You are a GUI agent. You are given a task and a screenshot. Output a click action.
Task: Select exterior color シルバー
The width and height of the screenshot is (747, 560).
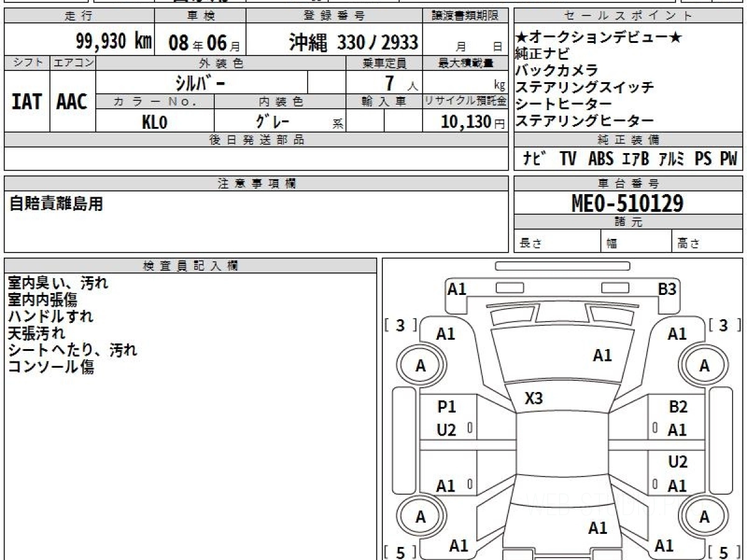tap(200, 82)
